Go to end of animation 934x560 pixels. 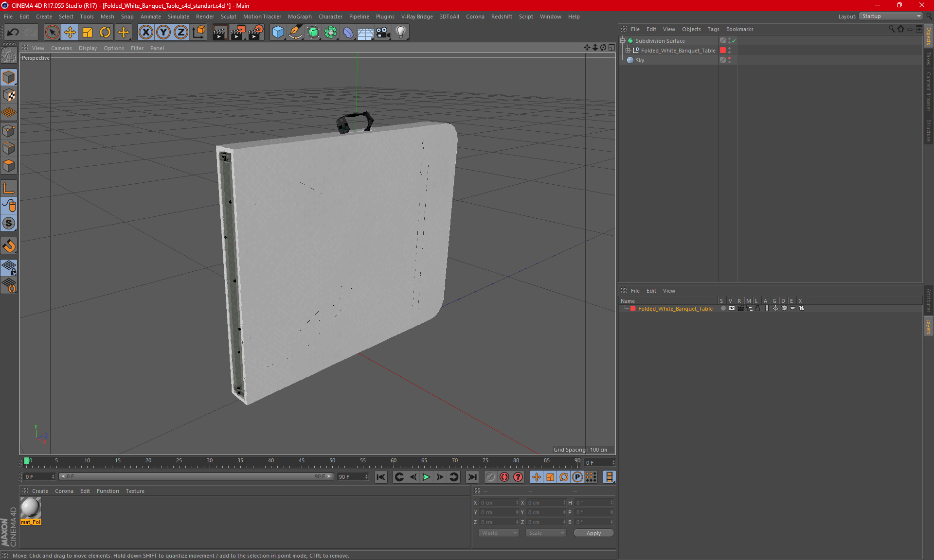tap(472, 477)
